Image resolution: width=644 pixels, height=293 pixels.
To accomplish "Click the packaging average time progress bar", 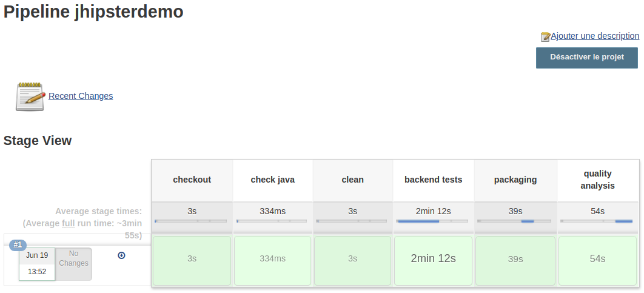I will (x=515, y=221).
